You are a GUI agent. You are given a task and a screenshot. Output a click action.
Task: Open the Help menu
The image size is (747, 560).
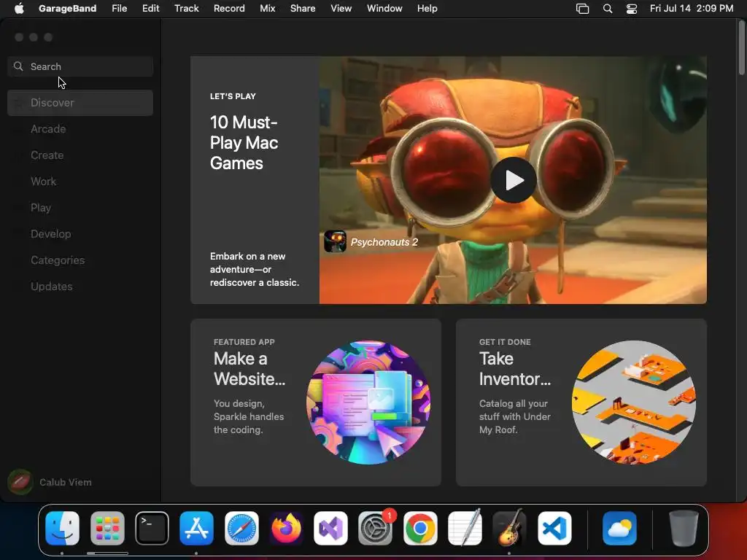(x=427, y=8)
